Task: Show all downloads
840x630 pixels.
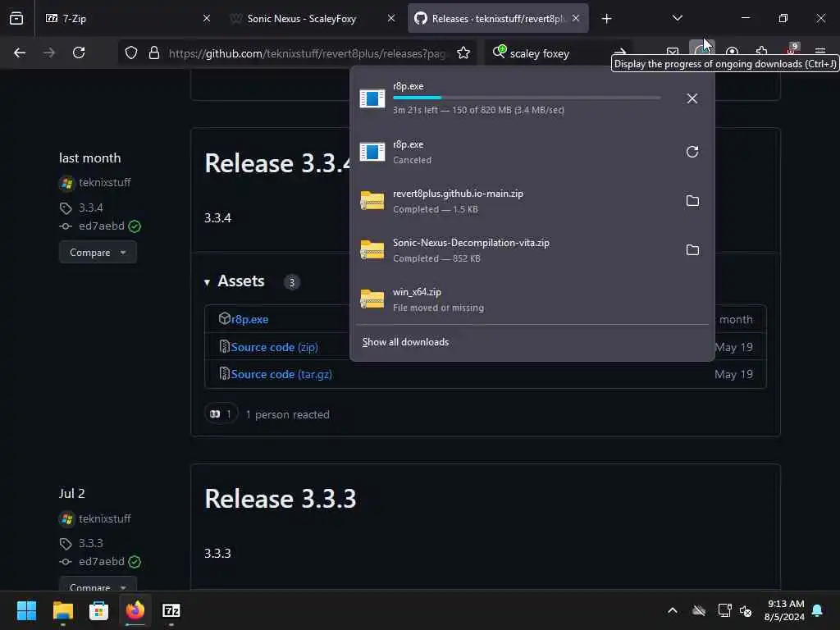Action: 405,342
